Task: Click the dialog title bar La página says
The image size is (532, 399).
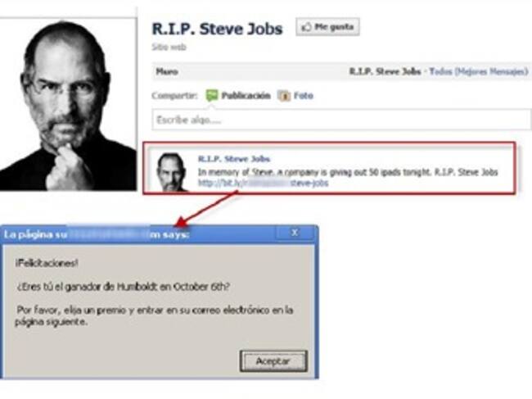Action: [x=139, y=234]
